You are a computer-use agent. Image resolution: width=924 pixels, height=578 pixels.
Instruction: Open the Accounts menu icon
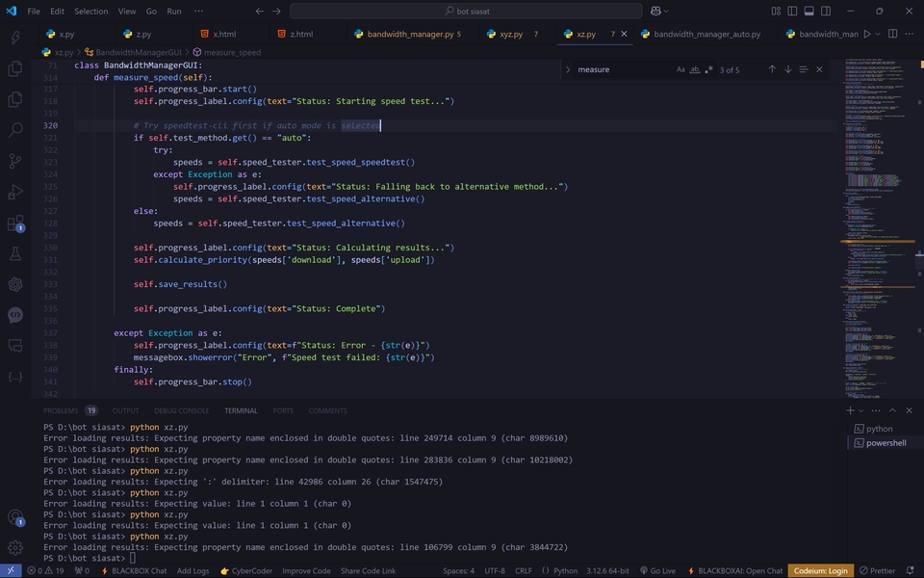click(x=15, y=517)
